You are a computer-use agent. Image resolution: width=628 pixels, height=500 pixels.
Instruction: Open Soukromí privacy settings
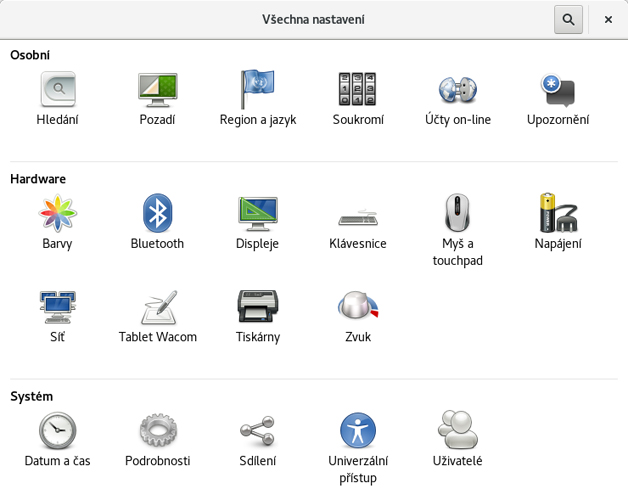358,99
